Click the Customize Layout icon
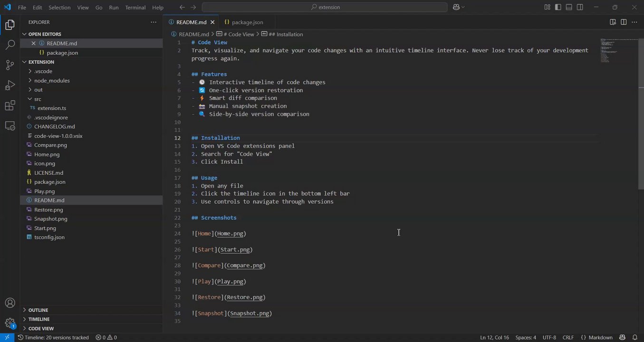The height and width of the screenshot is (342, 644). 548,7
